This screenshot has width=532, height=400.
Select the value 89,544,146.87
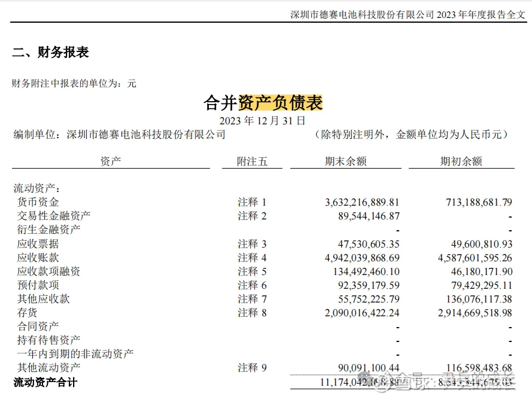369,216
